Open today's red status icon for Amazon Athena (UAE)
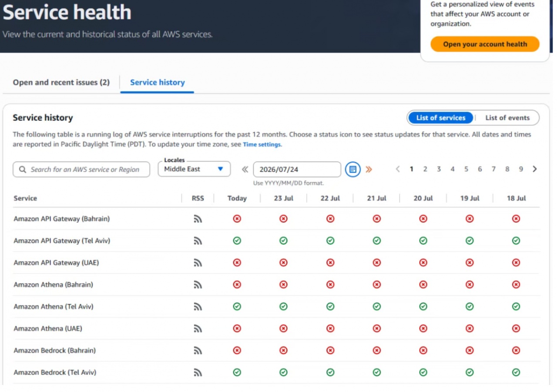This screenshot has height=392, width=557. [237, 328]
